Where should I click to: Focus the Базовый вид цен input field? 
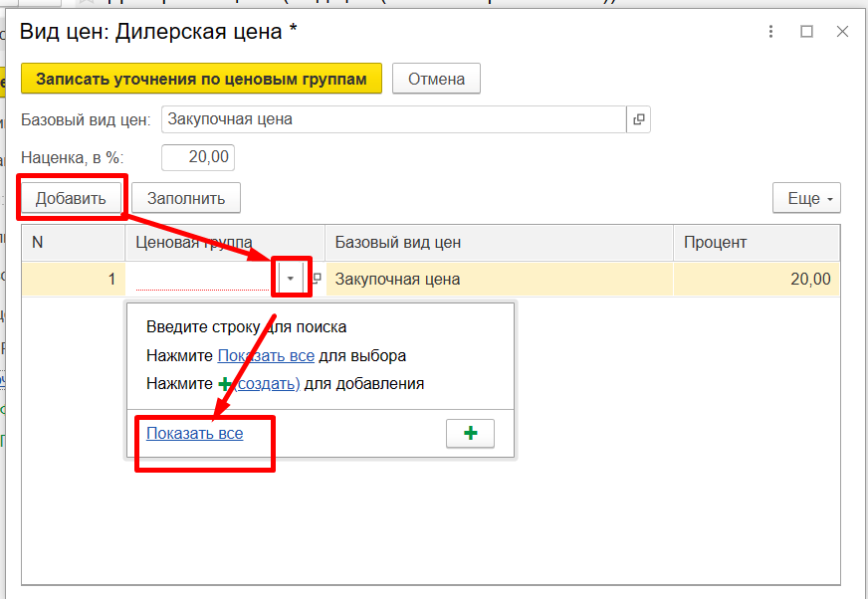[393, 119]
